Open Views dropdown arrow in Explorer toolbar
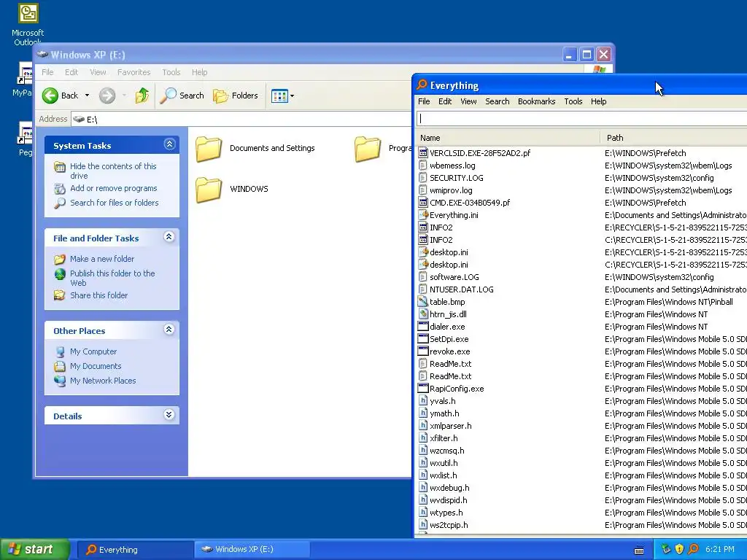Image resolution: width=747 pixels, height=560 pixels. click(x=292, y=96)
